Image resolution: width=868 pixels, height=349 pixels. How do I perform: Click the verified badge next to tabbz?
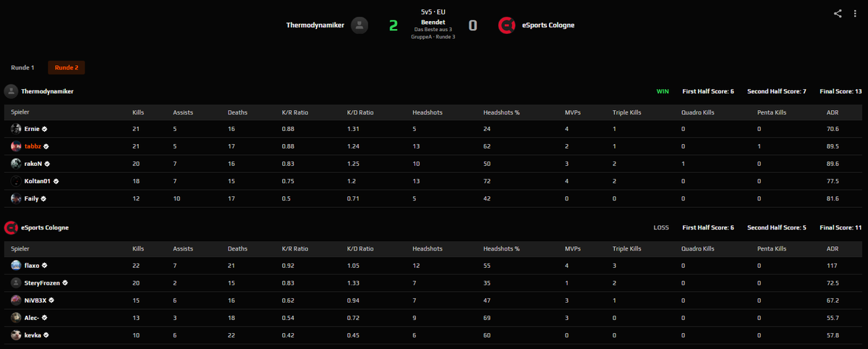click(x=46, y=146)
